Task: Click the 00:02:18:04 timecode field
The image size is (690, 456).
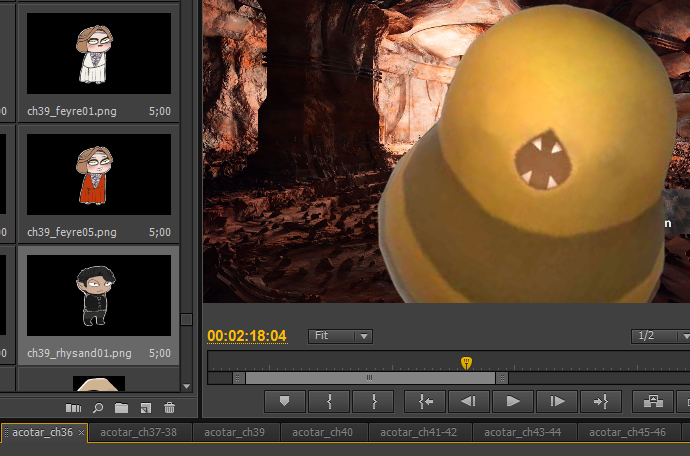Action: coord(247,336)
